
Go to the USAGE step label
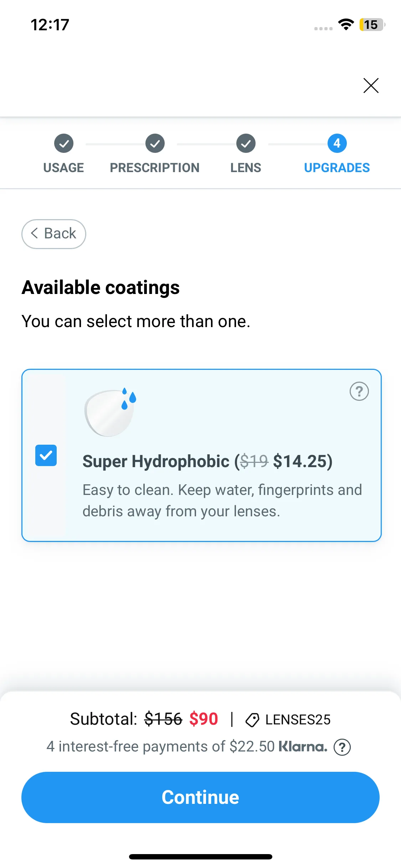(x=63, y=168)
